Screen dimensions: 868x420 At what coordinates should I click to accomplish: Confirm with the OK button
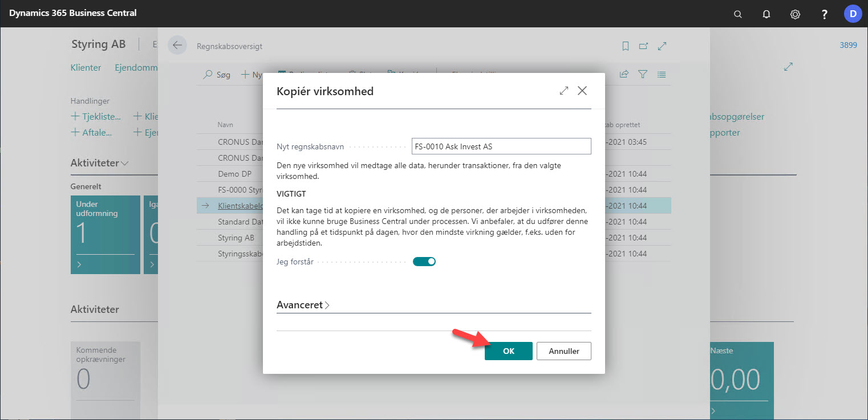509,351
